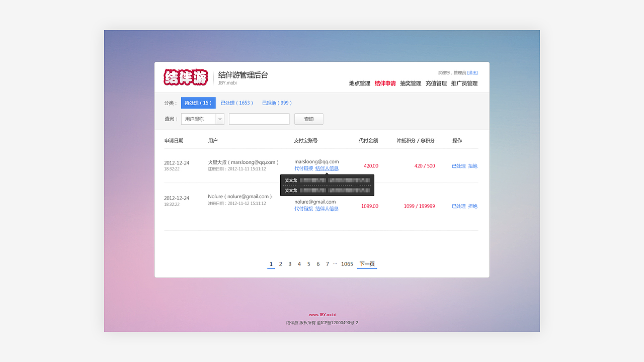Mark 火星大叔's request as 已处理
Image resolution: width=644 pixels, height=362 pixels.
coord(458,166)
